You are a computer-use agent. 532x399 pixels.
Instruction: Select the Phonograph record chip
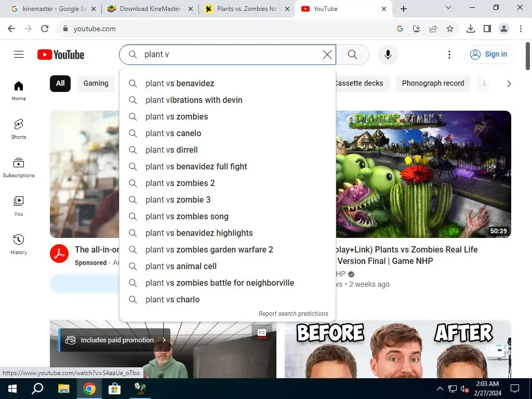(433, 84)
